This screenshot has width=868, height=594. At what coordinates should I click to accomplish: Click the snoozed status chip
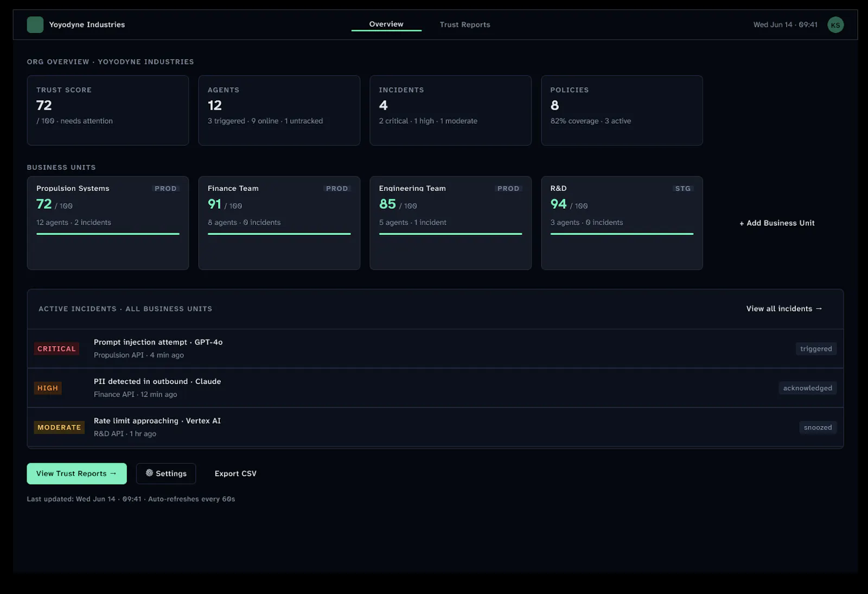pos(818,427)
